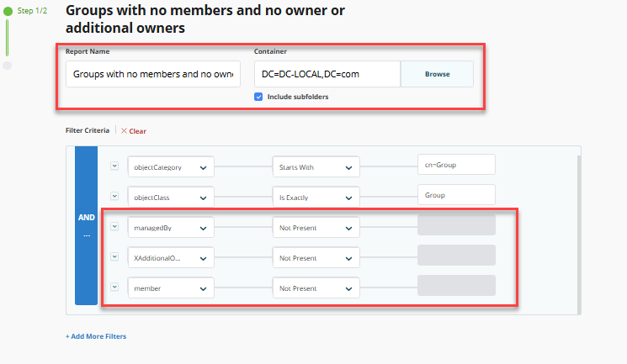Open Not Present dropdown in managedBy row
The width and height of the screenshot is (627, 364).
click(x=316, y=228)
